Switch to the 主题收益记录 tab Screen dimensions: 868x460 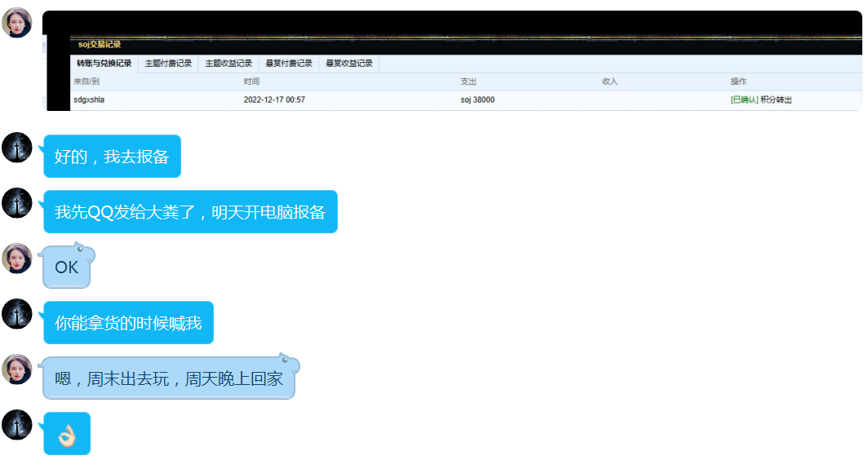[x=228, y=64]
